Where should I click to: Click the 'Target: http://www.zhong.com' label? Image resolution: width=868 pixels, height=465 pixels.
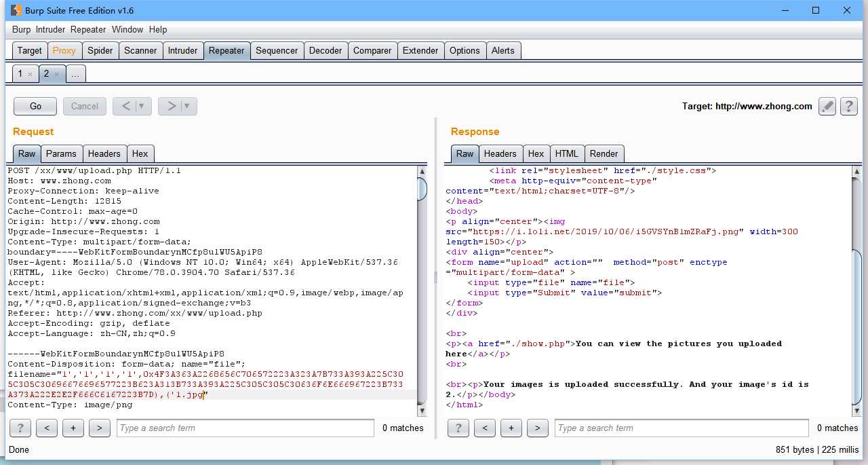747,106
